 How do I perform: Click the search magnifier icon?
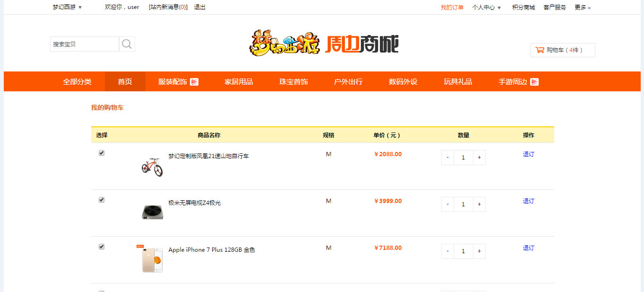tap(127, 44)
